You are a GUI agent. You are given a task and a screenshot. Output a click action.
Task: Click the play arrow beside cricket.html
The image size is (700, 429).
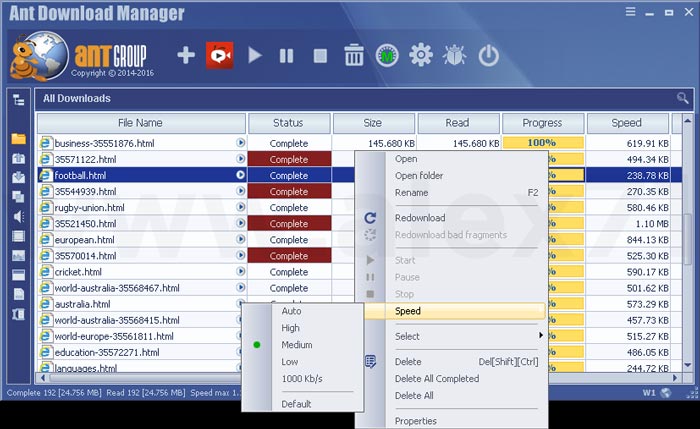coord(240,271)
